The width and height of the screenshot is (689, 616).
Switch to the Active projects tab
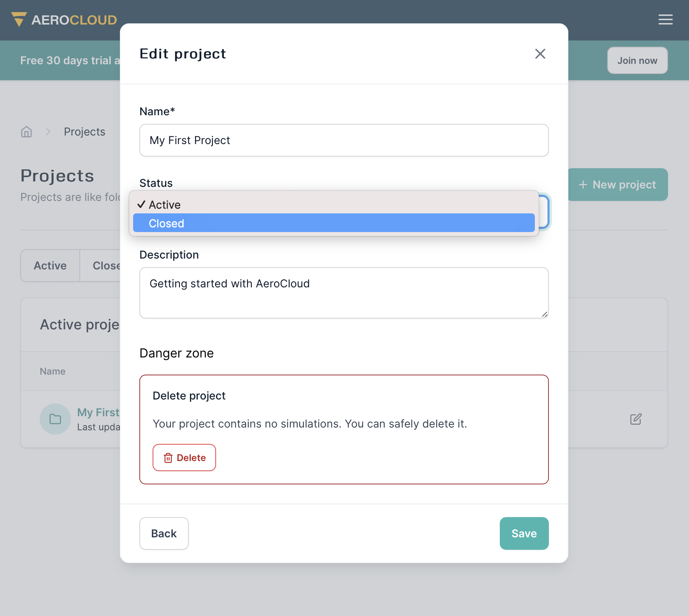(50, 266)
